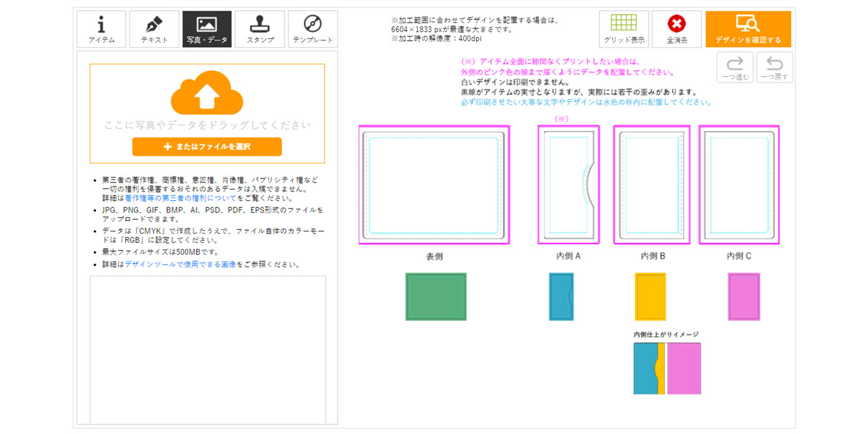Click the yellow 内側 B thumbnail
868x434 pixels.
[x=650, y=297]
